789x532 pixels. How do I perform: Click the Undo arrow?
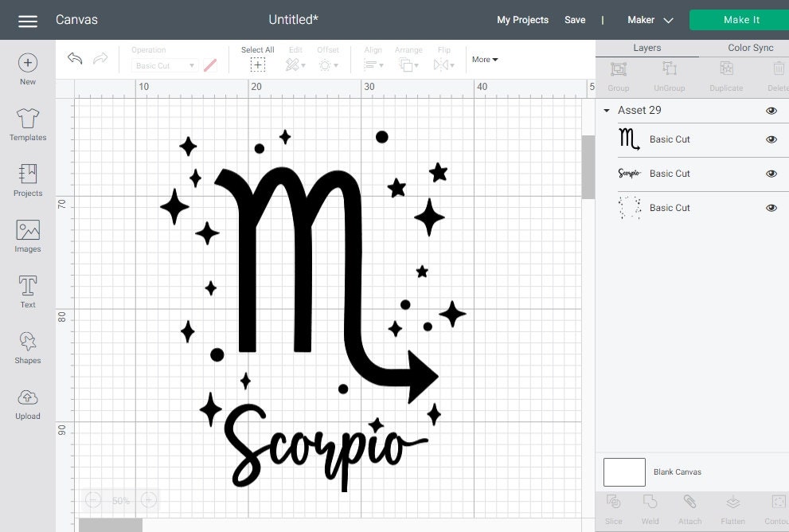(x=74, y=58)
